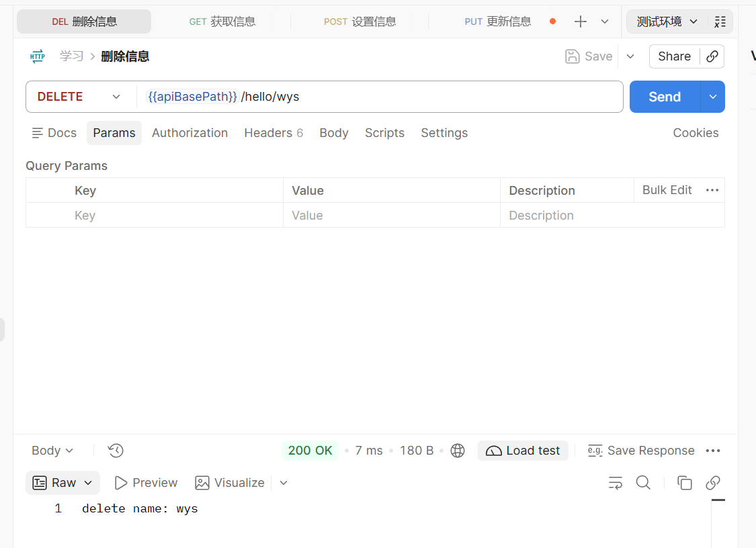The width and height of the screenshot is (756, 548).
Task: Switch to the PUT 更新信息 tab
Action: coord(497,21)
